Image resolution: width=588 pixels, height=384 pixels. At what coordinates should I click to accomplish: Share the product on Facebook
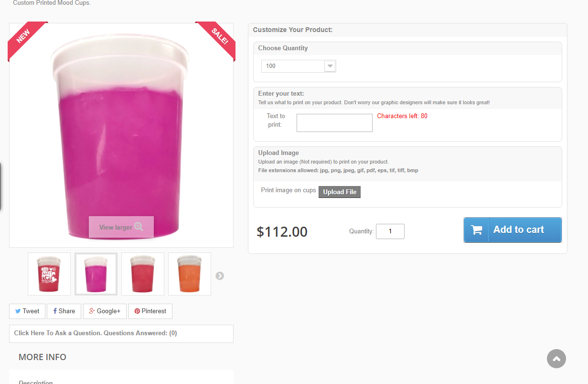point(64,311)
